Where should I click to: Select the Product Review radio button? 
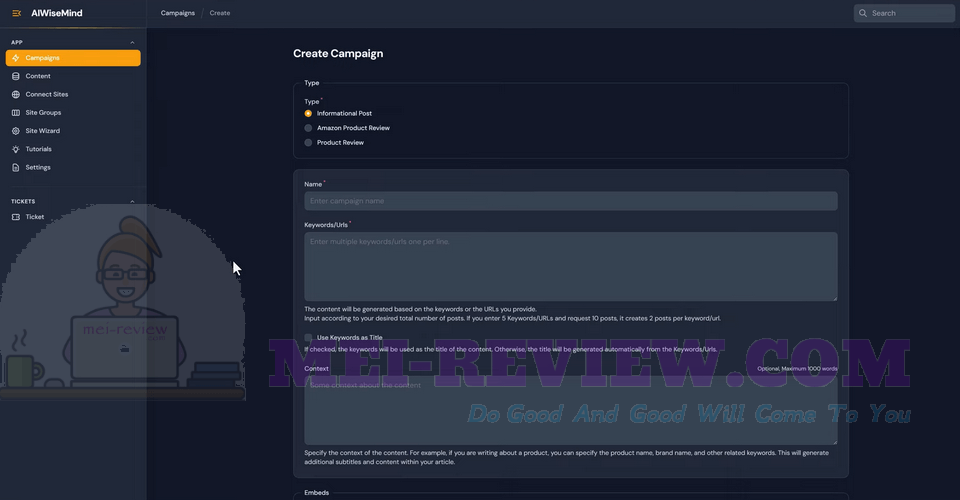(x=308, y=143)
